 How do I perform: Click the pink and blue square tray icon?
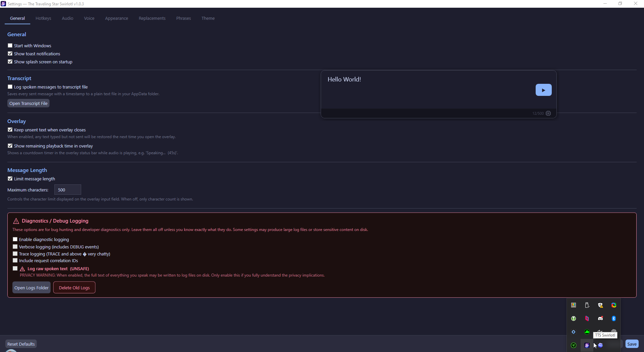coord(587,318)
